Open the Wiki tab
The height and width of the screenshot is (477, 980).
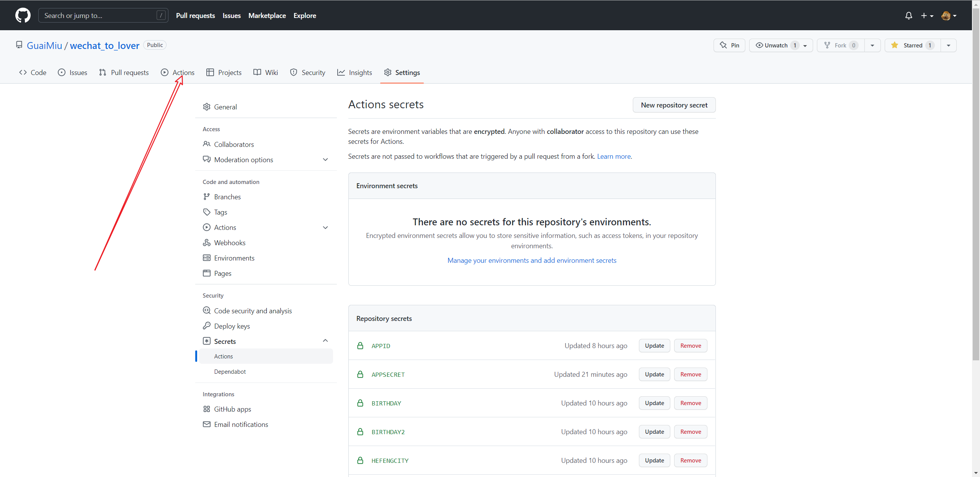coord(266,72)
